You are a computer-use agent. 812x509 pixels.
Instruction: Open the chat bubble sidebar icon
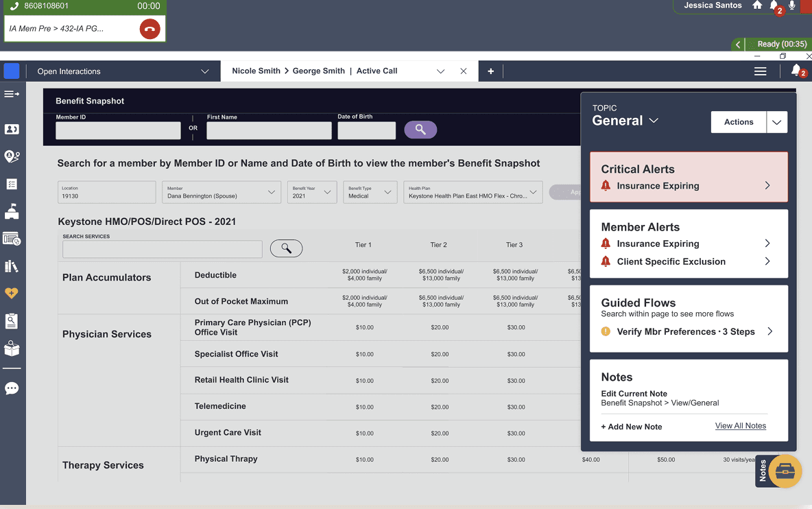pyautogui.click(x=12, y=388)
